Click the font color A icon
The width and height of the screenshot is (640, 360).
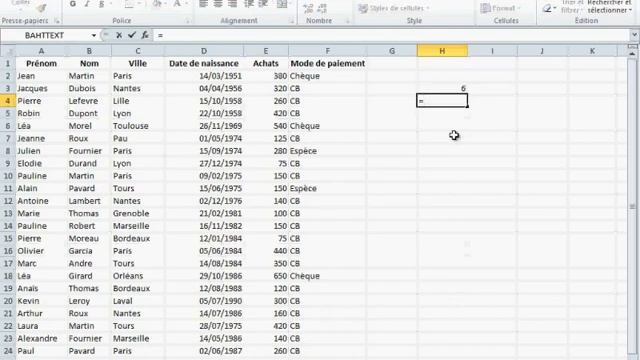click(x=177, y=4)
